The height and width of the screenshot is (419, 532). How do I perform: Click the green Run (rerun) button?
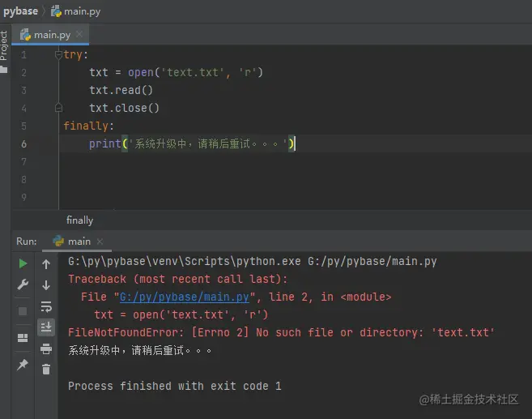[x=23, y=263]
